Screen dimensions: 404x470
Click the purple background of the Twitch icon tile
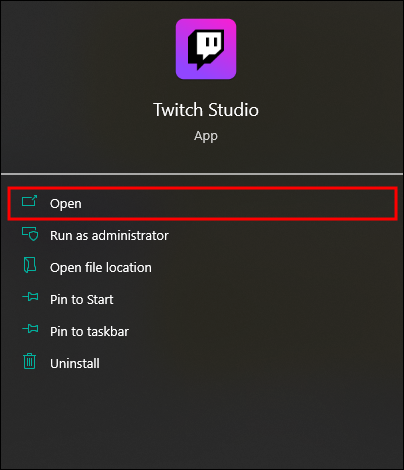[183, 72]
